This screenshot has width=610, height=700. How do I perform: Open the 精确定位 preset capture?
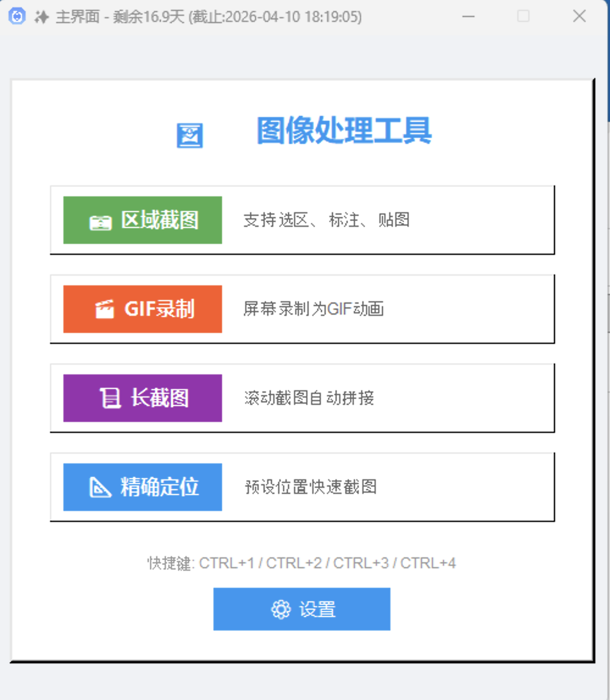tap(160, 487)
